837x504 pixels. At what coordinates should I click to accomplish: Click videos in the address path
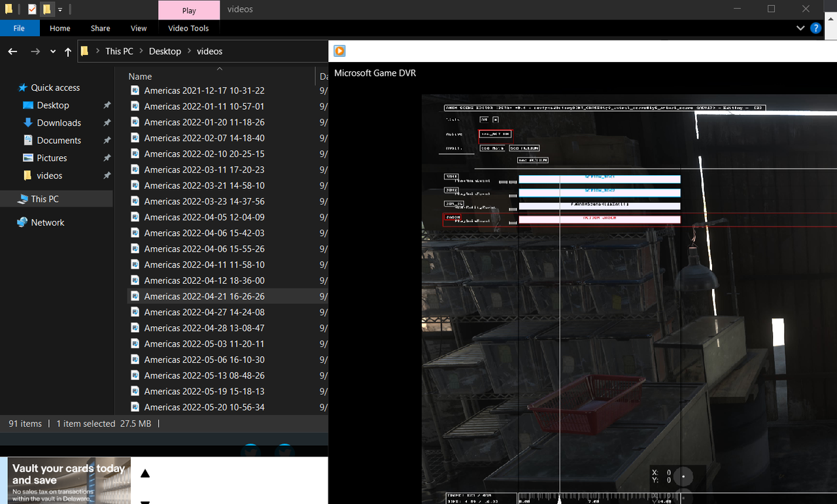[x=209, y=51]
